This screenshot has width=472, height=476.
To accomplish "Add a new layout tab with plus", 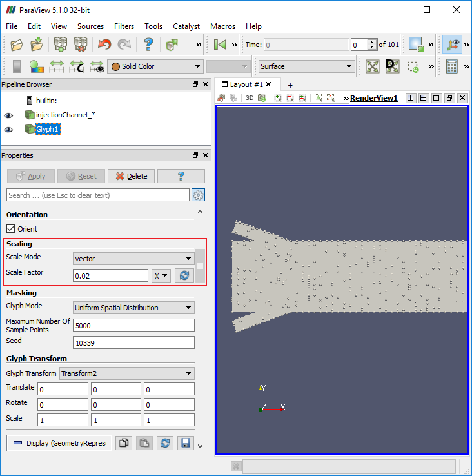I will coord(290,85).
